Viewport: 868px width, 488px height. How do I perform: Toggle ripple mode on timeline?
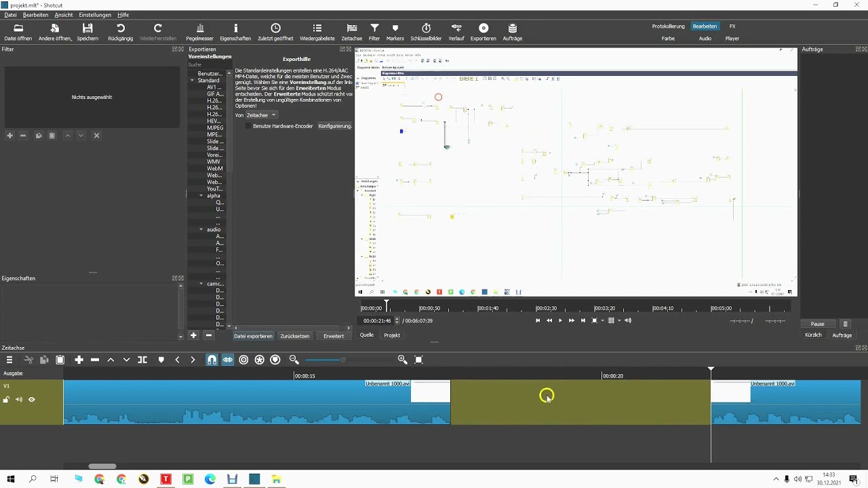(x=243, y=360)
